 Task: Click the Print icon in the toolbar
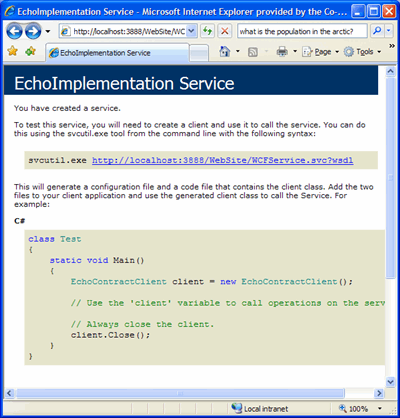point(282,52)
